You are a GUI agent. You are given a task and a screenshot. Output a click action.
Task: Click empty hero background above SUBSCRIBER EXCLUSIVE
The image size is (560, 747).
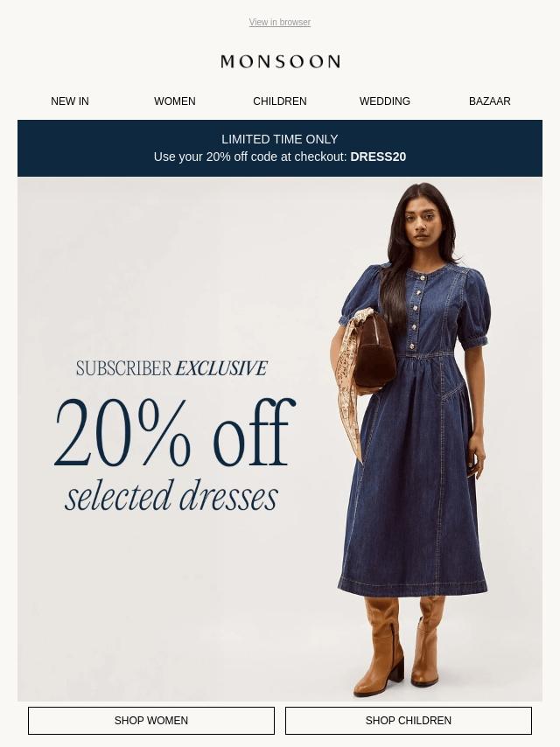pyautogui.click(x=171, y=267)
